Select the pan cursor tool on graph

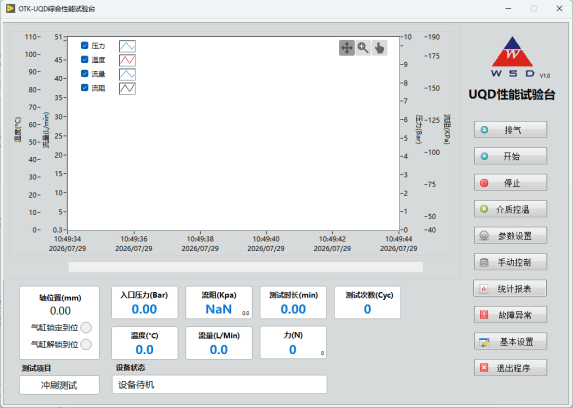coord(347,48)
